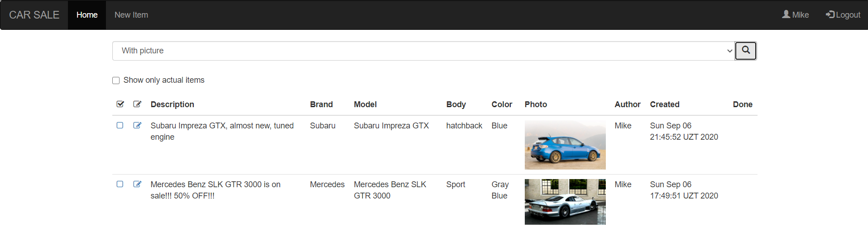The image size is (868, 241).
Task: Tick the Subaru Impreza GTX row checkbox
Action: (x=120, y=125)
